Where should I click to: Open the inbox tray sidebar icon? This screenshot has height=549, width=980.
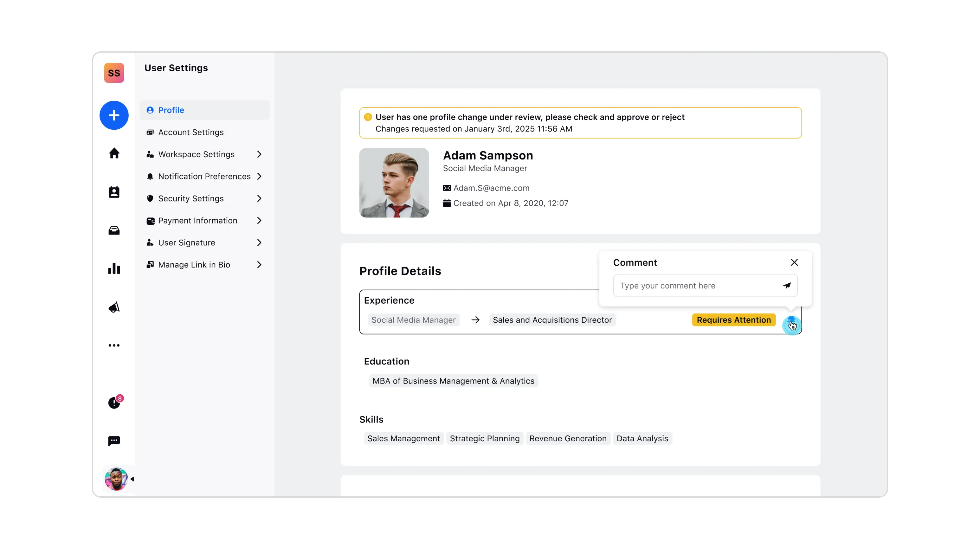click(114, 230)
